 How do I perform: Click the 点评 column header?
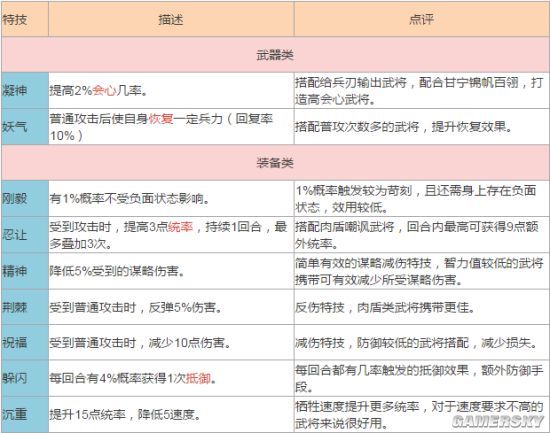point(421,19)
